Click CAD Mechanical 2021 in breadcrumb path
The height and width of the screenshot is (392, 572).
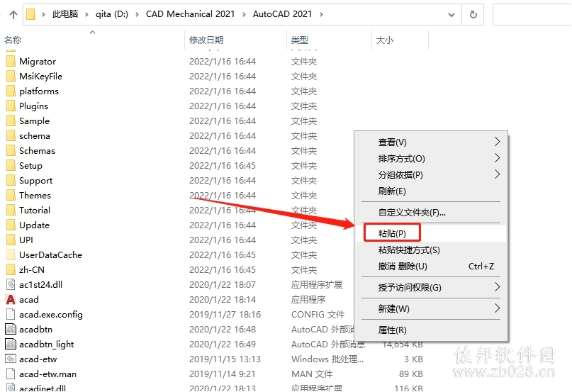click(190, 14)
